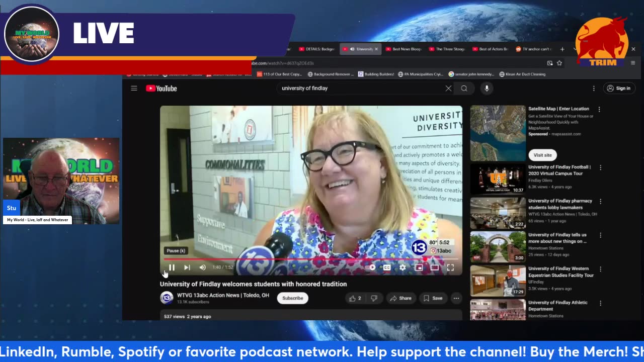Open options for Satellite Map ad
The height and width of the screenshot is (362, 644).
pyautogui.click(x=599, y=109)
